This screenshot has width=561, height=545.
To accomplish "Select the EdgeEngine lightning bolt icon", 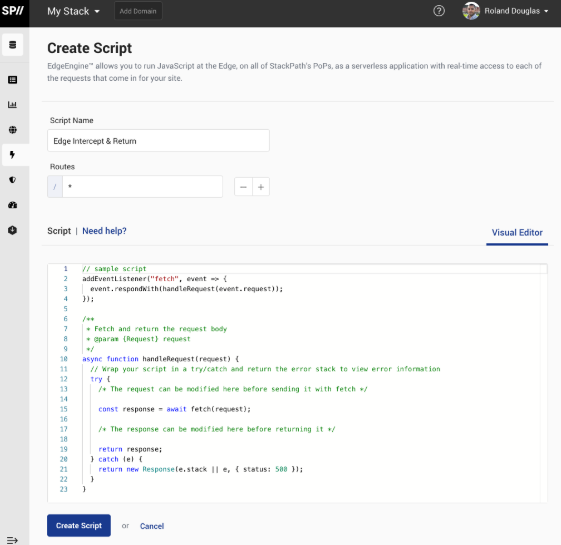I will tap(13, 155).
